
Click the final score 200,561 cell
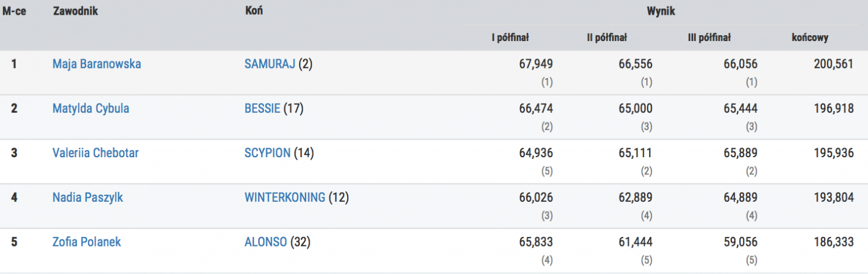[833, 64]
